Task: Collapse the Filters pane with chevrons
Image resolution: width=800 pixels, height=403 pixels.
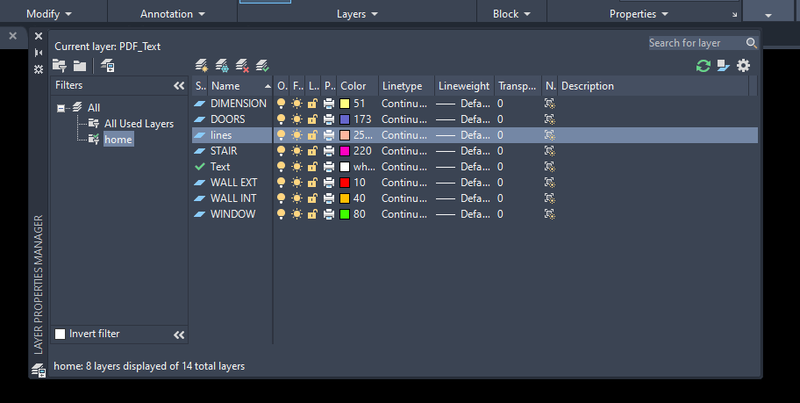Action: tap(179, 87)
